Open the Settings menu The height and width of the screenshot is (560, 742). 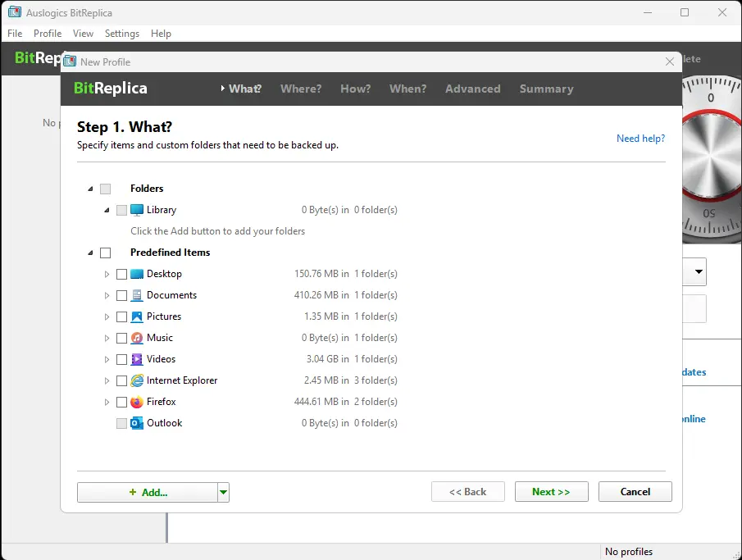tap(122, 34)
